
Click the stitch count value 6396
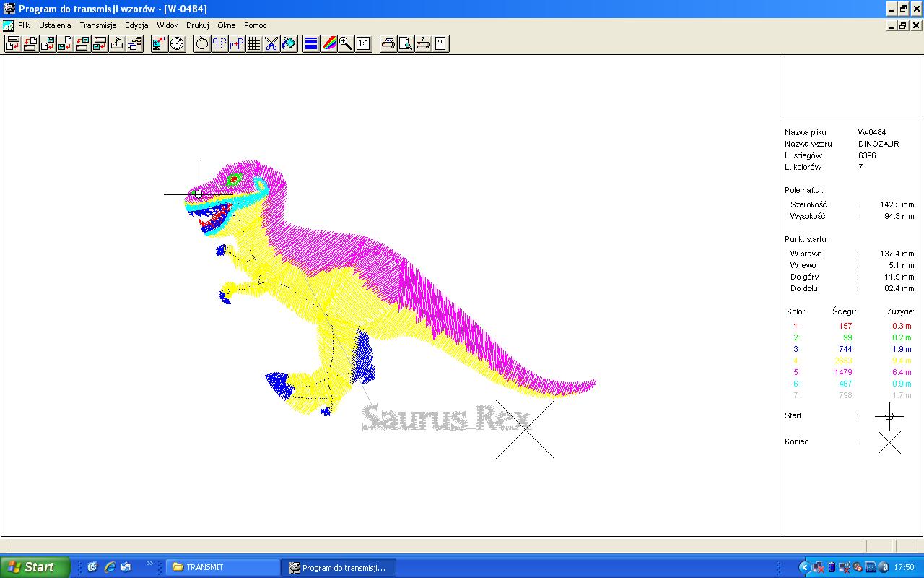pyautogui.click(x=867, y=155)
